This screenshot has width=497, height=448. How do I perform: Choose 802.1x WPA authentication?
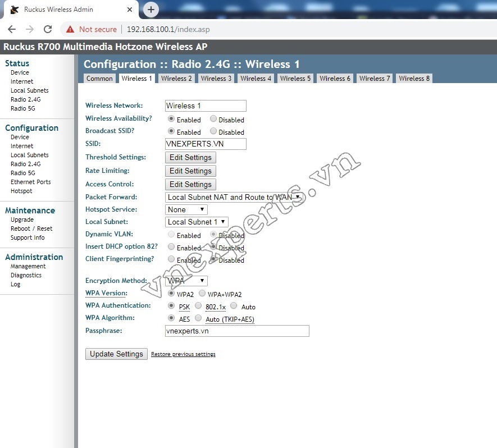point(198,306)
